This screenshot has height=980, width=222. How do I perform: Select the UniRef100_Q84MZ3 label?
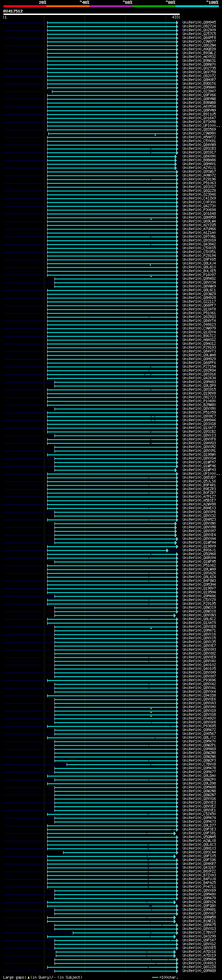(x=199, y=520)
